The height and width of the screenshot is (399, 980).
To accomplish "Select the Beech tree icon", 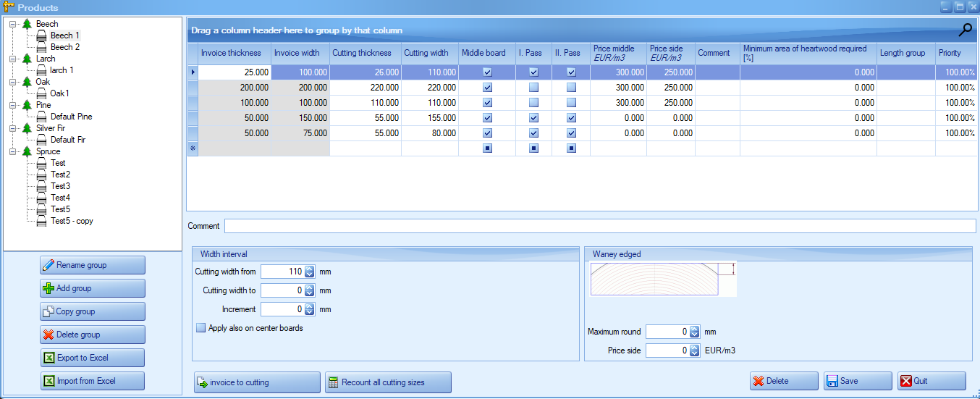I will click(x=27, y=24).
